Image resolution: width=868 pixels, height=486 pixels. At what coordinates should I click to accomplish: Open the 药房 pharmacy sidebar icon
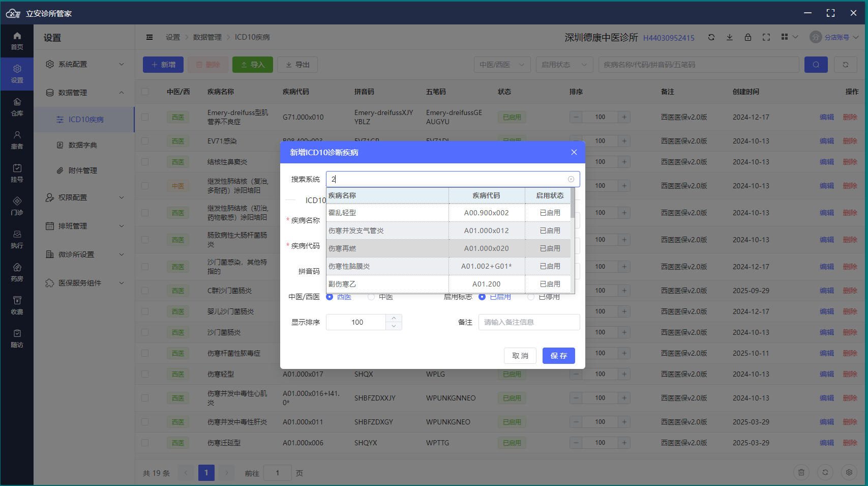(17, 272)
